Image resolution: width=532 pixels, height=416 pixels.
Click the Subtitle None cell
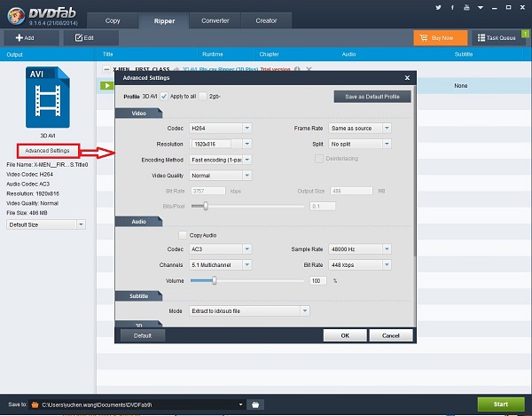[461, 86]
